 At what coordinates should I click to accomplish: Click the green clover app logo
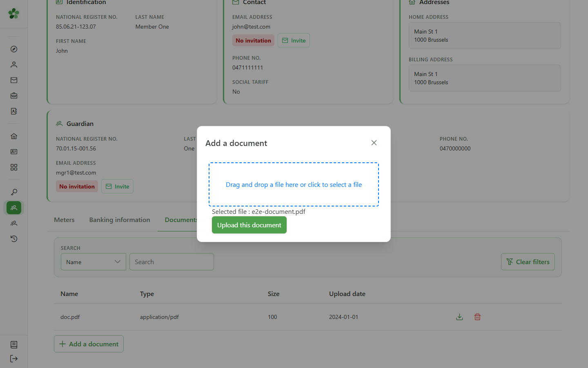(14, 13)
